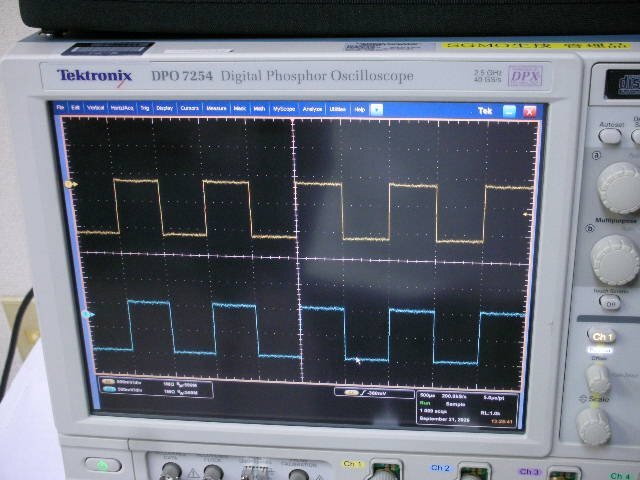This screenshot has height=480, width=640.
Task: Click the channel 1 bandwidth readout
Action: coord(186,384)
